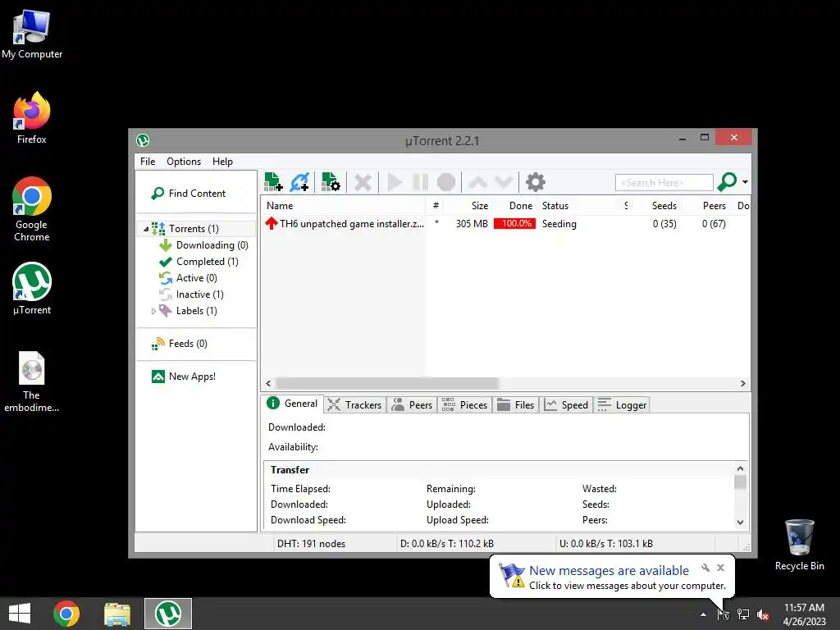
Task: Click the Add Torrent toolbar icon
Action: coord(273,182)
